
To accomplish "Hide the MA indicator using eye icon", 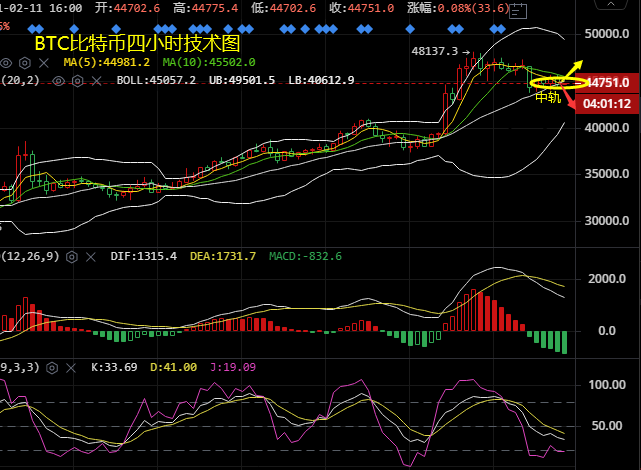I will coord(8,62).
